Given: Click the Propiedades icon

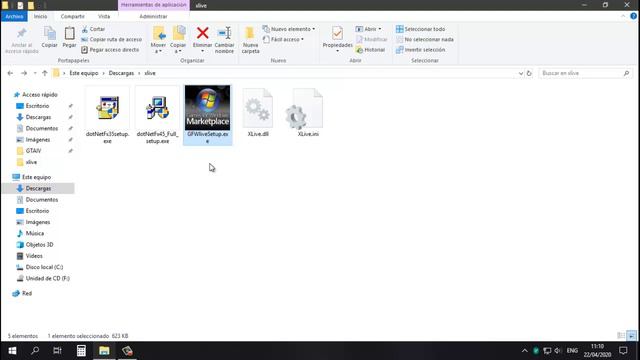Looking at the screenshot, I should pos(337,33).
